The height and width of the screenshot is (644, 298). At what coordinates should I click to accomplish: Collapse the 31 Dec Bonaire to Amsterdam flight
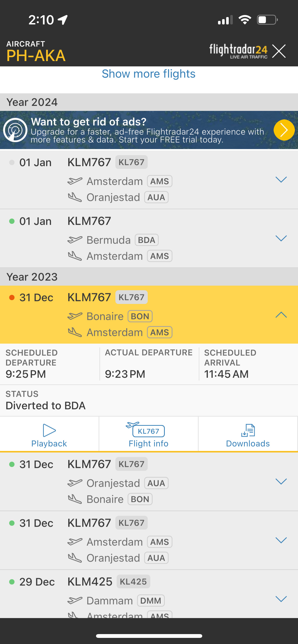(x=281, y=315)
